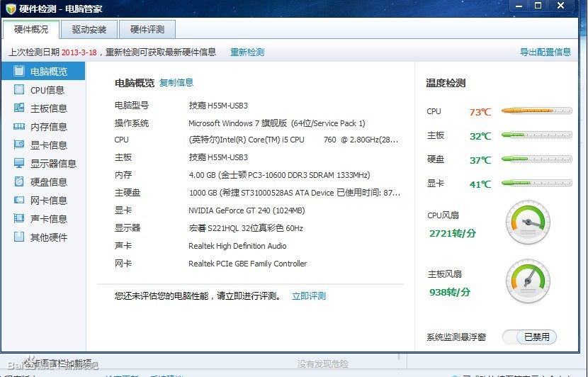Viewport: 588px width, 377px height.
Task: Toggle the 系统监测悬浮窗 已禁用 switch
Action: click(529, 337)
